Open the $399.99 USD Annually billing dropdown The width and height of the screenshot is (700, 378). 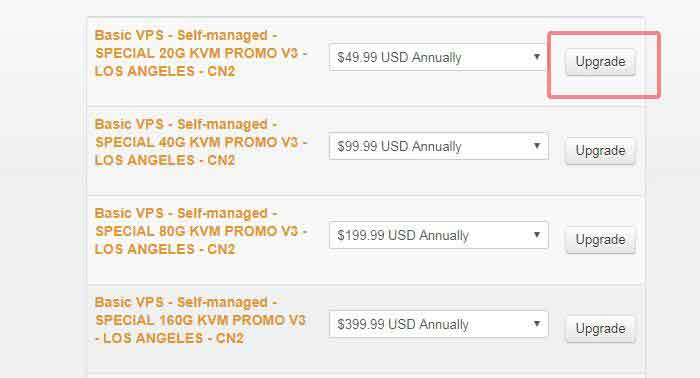438,324
